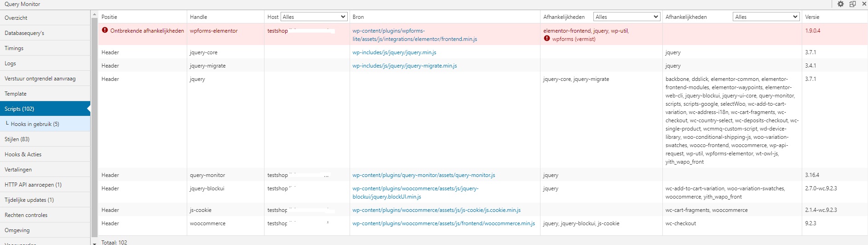Select the Scripts (102) panel
Viewport: 868px width, 245px height.
coord(45,108)
